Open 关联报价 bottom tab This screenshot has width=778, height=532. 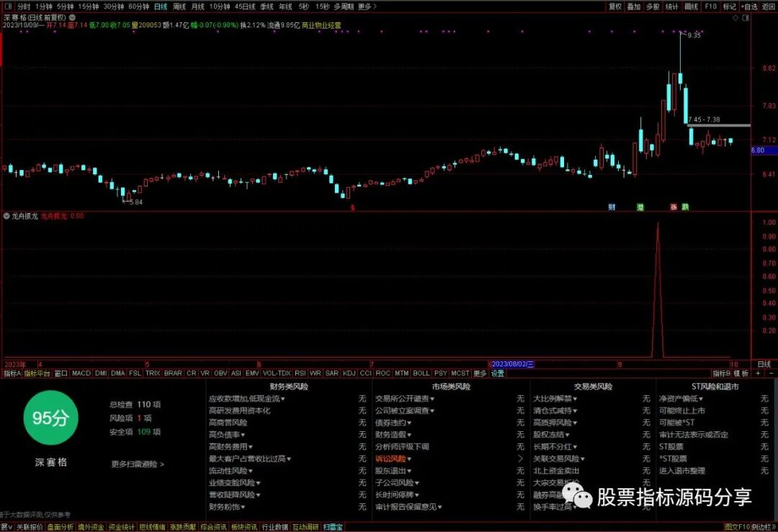point(30,527)
